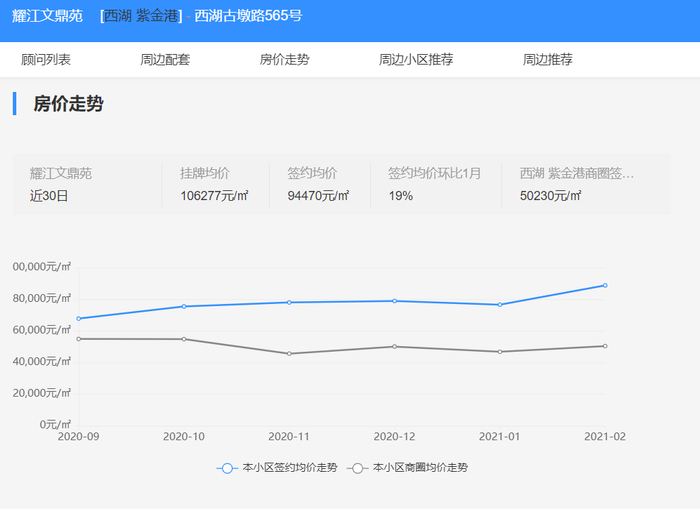Open the 周边推荐 tab

click(x=547, y=60)
